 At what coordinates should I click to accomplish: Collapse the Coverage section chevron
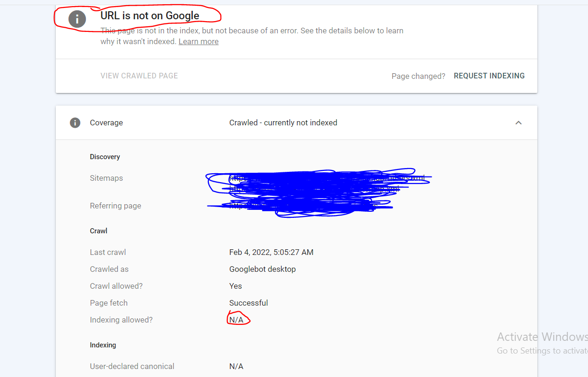(518, 123)
